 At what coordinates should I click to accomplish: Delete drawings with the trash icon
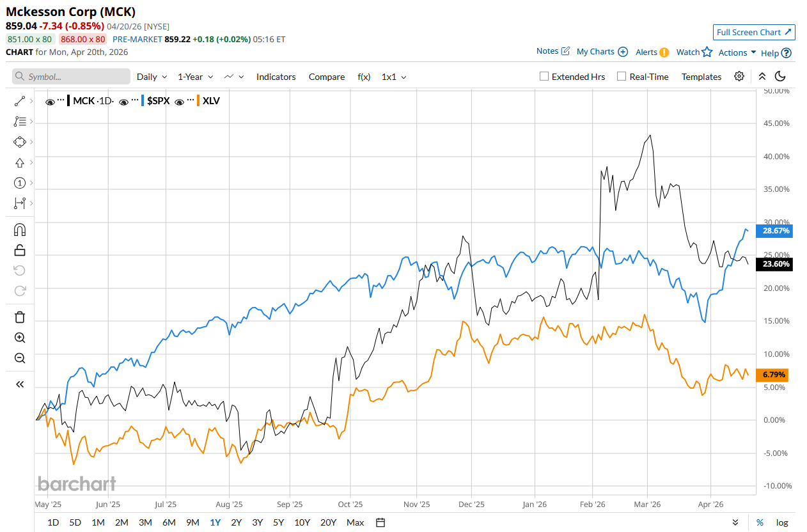pyautogui.click(x=19, y=317)
